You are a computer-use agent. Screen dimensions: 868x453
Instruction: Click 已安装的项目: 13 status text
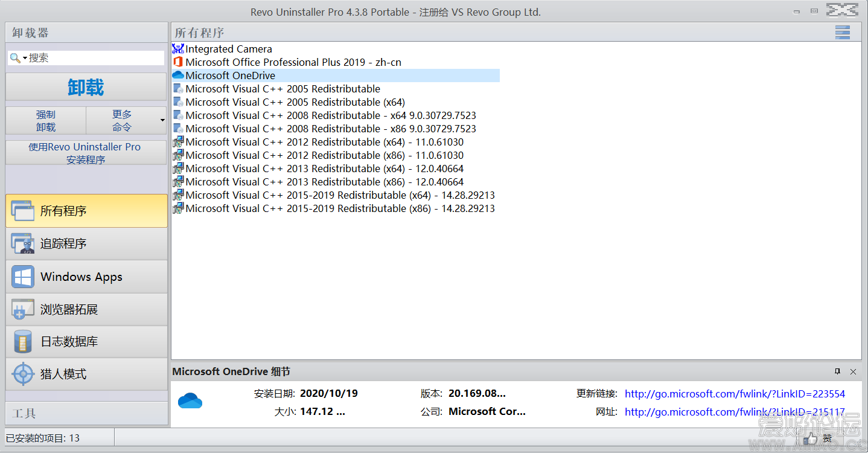(42, 438)
